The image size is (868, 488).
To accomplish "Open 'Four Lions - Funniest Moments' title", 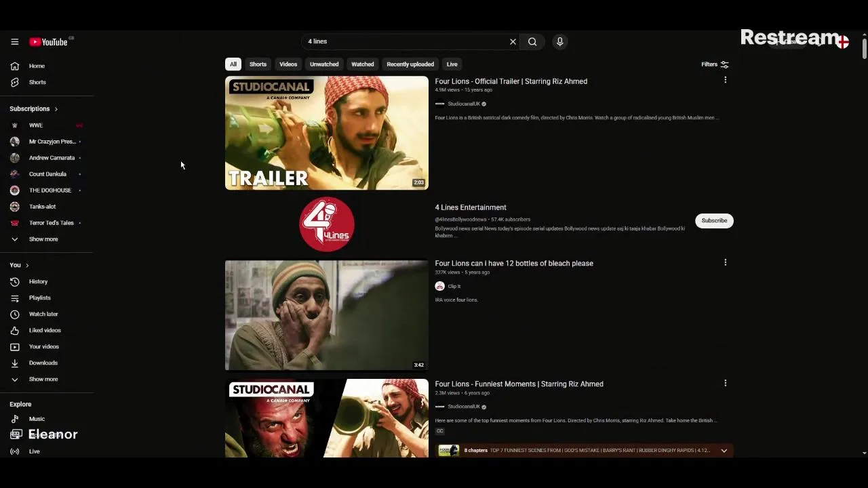I will tap(519, 384).
